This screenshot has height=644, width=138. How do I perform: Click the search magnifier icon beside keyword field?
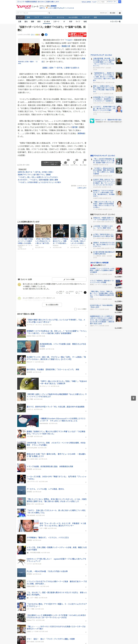(49, 13)
